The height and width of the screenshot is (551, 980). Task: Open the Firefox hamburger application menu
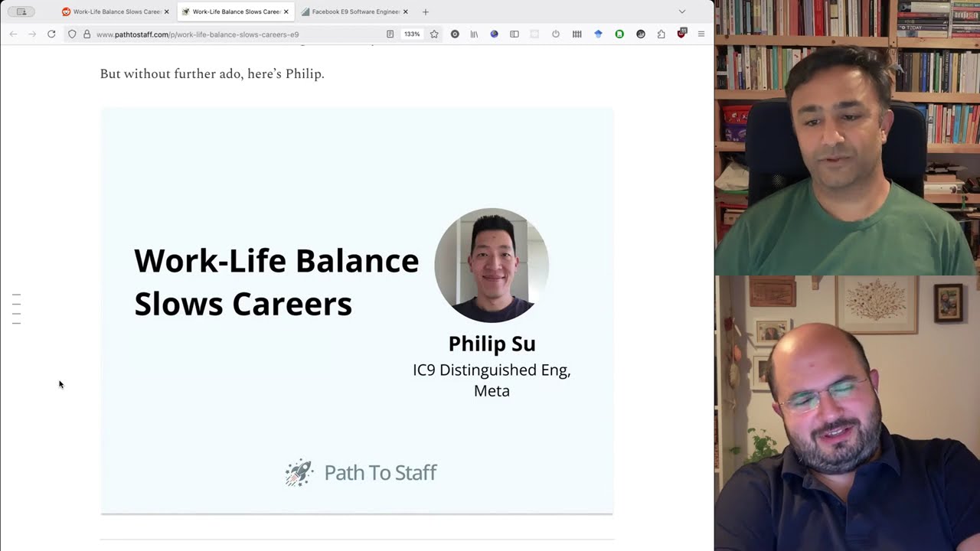(x=701, y=34)
